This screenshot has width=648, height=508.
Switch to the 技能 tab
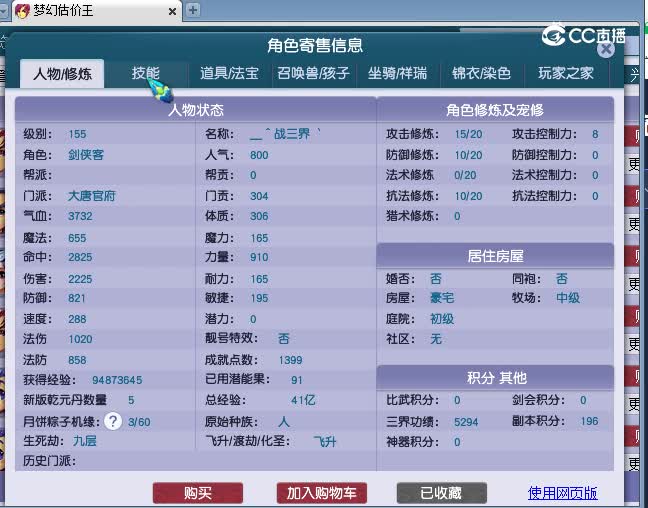(145, 73)
